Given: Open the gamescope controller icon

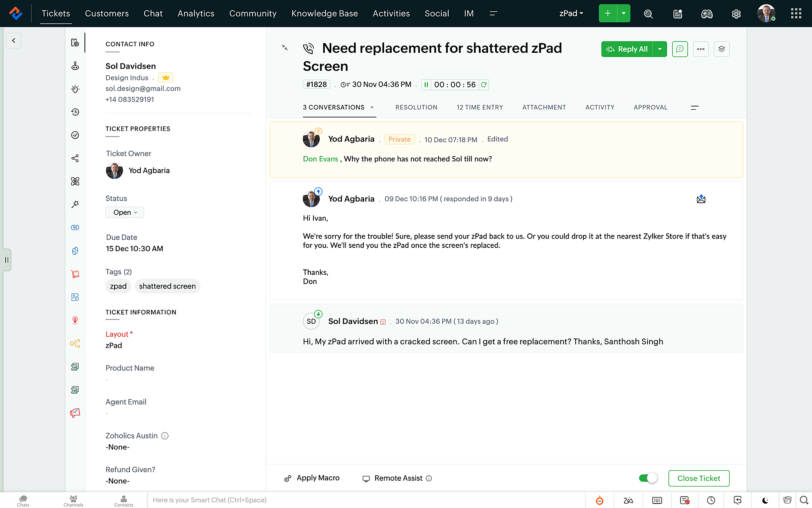Looking at the screenshot, I should click(x=707, y=14).
